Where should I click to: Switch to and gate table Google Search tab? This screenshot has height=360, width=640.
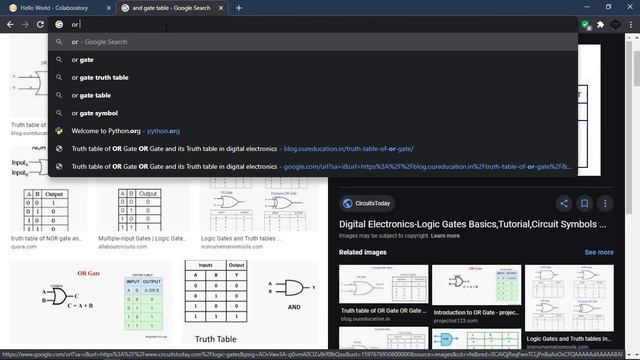coord(172,8)
